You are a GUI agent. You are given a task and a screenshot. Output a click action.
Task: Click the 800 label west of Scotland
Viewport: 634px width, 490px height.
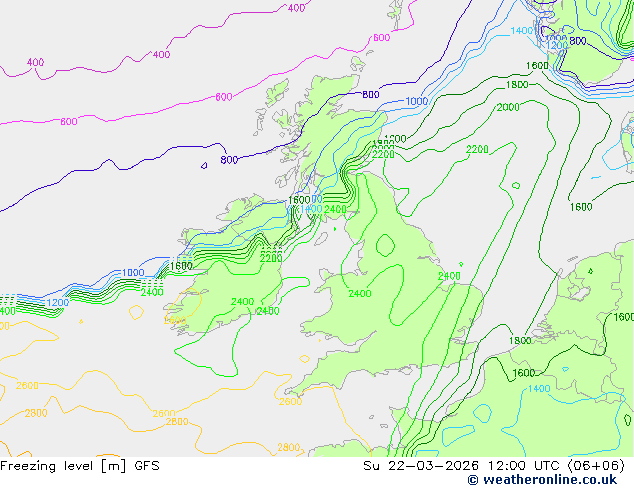[x=229, y=160]
